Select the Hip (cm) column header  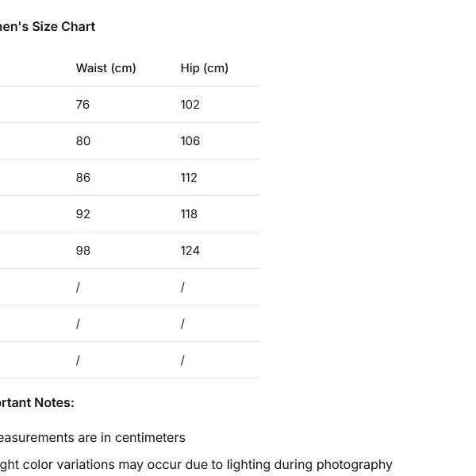204,68
